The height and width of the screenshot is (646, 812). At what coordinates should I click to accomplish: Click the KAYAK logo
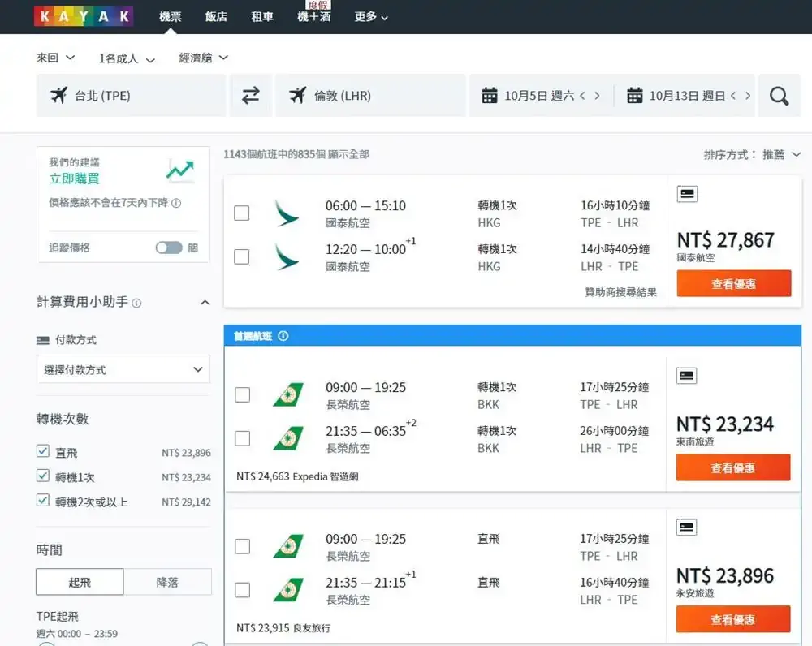pyautogui.click(x=84, y=16)
